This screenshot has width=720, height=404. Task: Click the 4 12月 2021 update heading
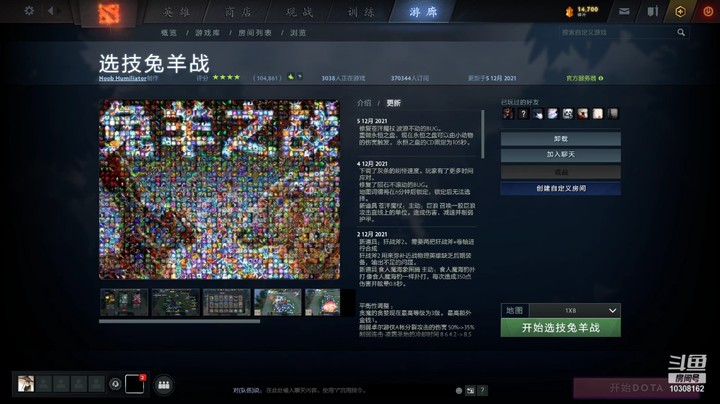pyautogui.click(x=372, y=163)
